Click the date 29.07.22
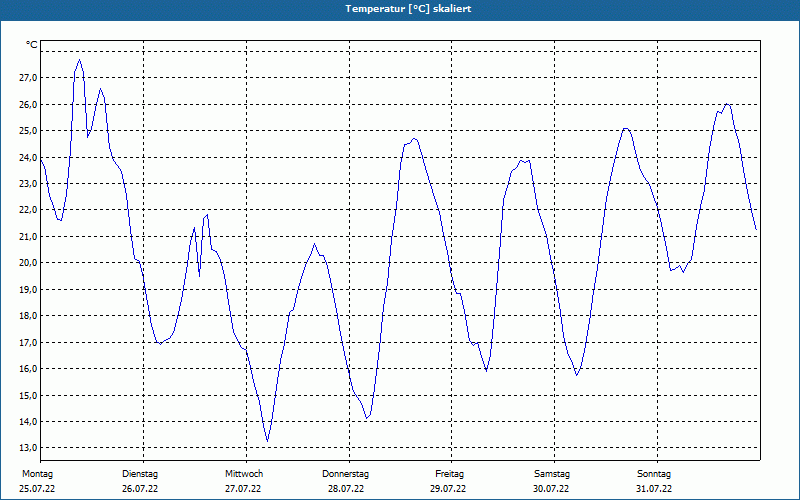The width and height of the screenshot is (800, 500). 448,489
